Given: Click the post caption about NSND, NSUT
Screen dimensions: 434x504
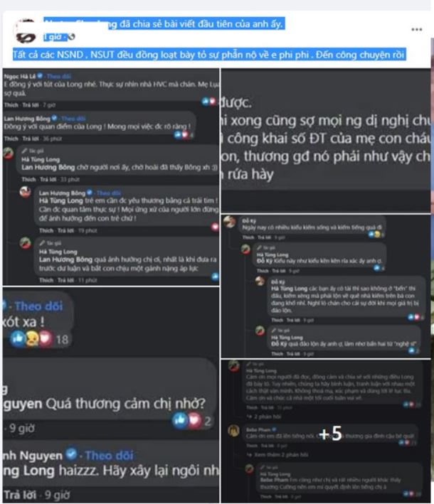Looking at the screenshot, I should coord(208,55).
